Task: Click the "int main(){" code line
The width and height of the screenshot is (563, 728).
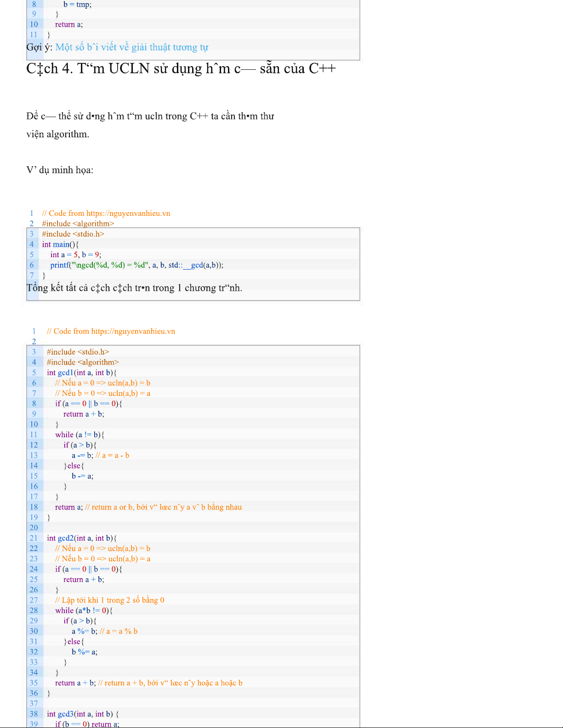Action: 60,244
